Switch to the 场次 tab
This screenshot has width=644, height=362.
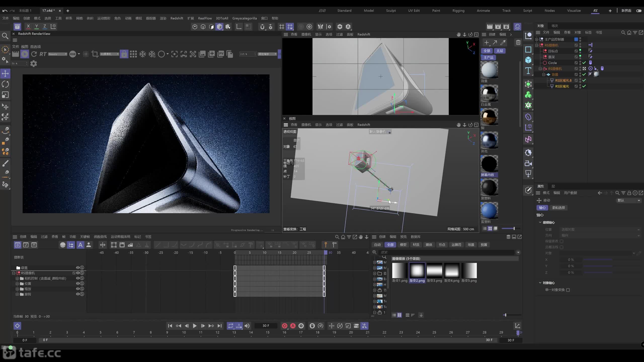click(x=555, y=26)
